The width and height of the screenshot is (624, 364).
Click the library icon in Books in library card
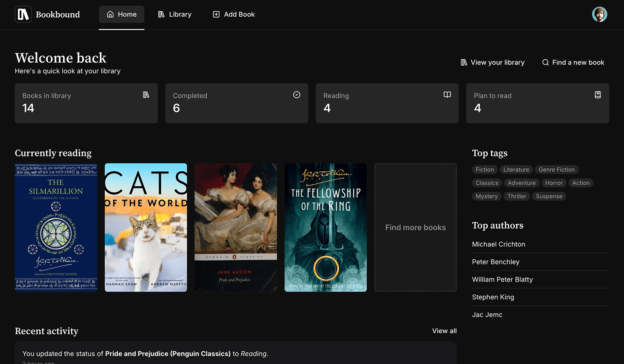coord(146,95)
